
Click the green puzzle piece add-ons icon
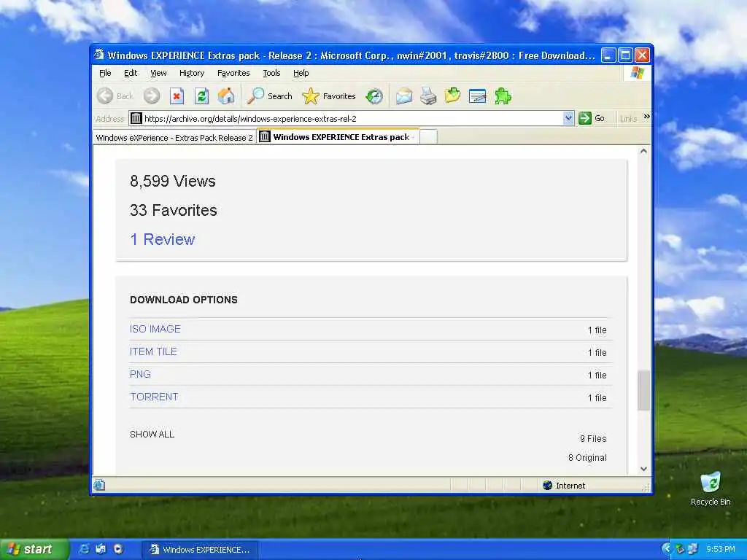coord(503,96)
